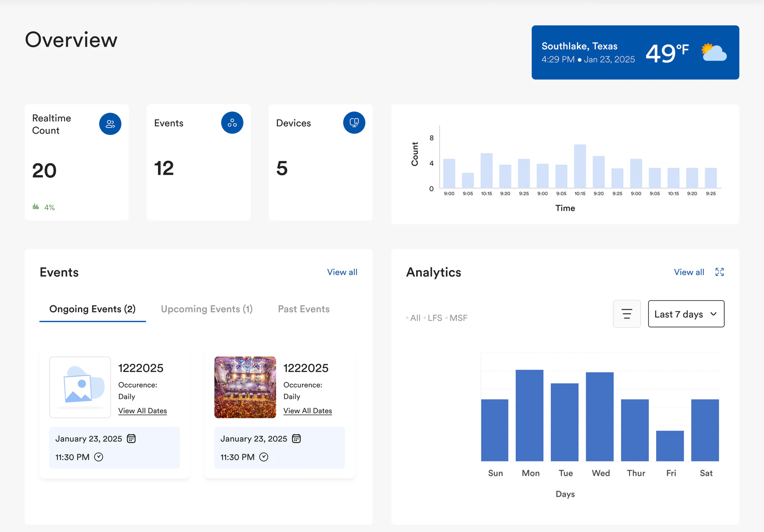Viewport: 764px width, 532px height.
Task: Click the concert photo event thumbnail
Action: 245,387
